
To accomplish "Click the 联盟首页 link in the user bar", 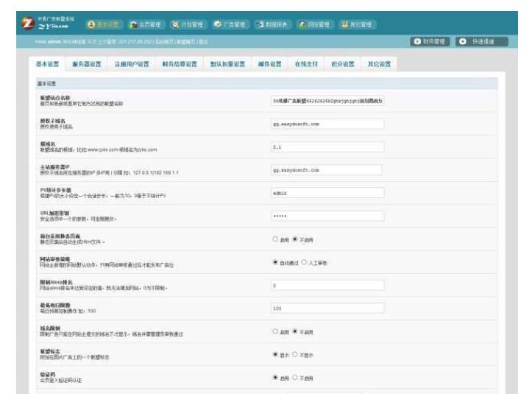I will point(186,42).
